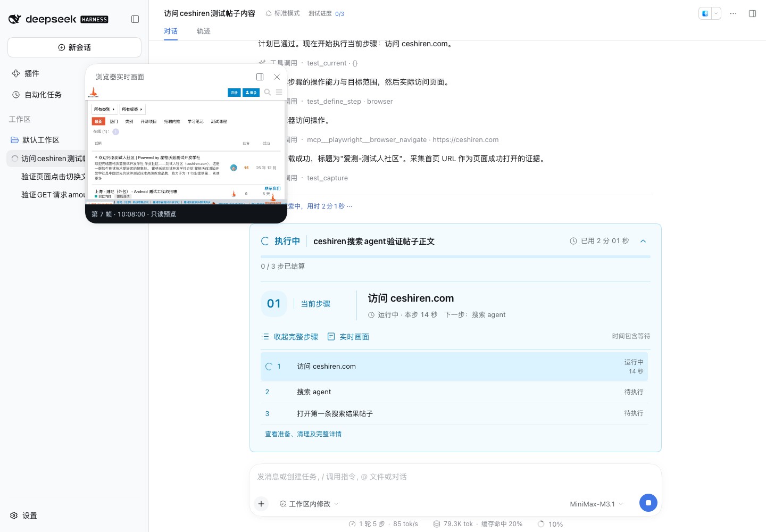Dock the 浏览器实时画面 preview panel
The width and height of the screenshot is (766, 532).
pyautogui.click(x=260, y=77)
